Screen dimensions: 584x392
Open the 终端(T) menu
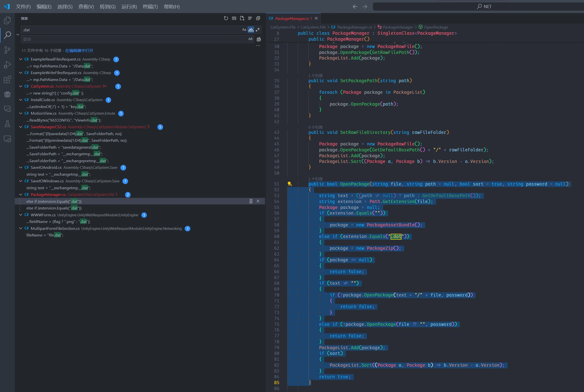(150, 7)
